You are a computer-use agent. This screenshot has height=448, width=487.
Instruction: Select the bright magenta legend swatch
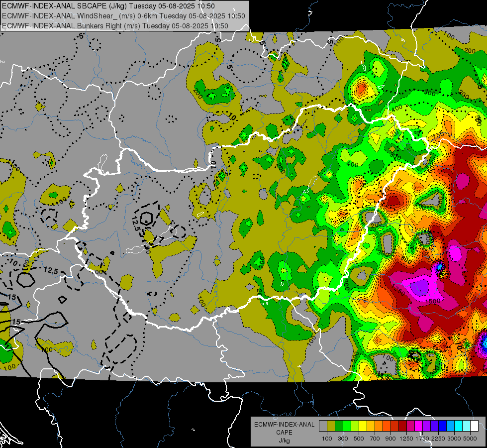tap(419, 426)
